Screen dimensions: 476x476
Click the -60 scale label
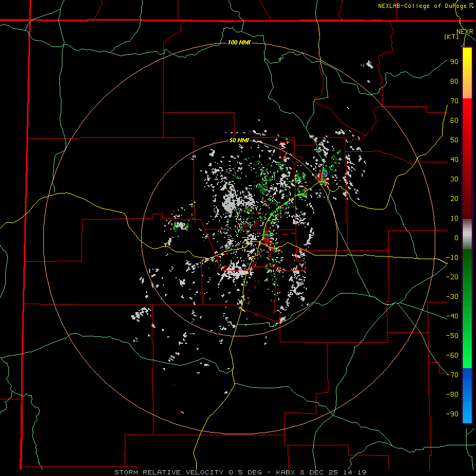pos(452,355)
